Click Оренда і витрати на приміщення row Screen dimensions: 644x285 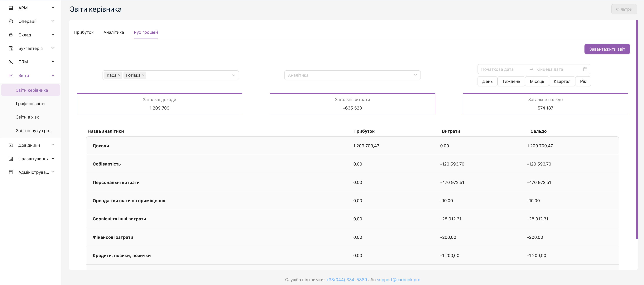[x=352, y=201]
